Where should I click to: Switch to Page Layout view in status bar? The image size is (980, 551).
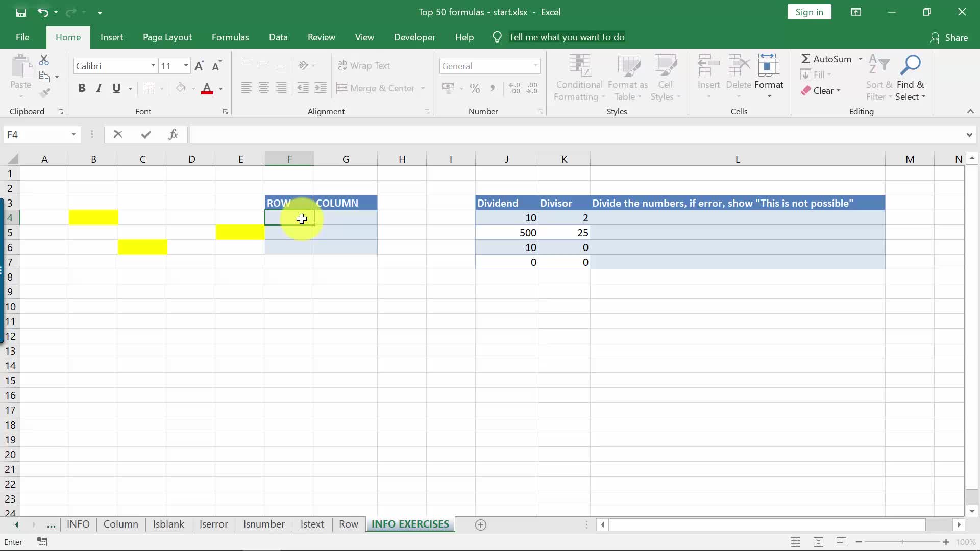coord(818,542)
